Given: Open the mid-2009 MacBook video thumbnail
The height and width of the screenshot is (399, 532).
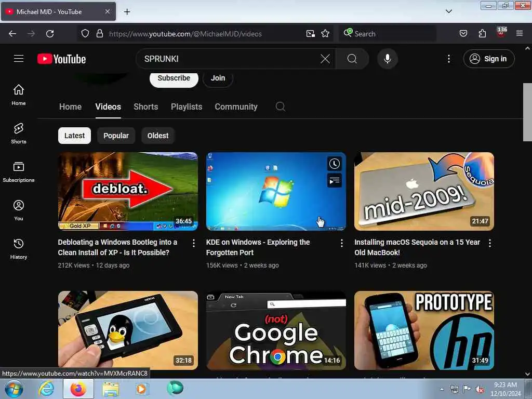Looking at the screenshot, I should click(x=424, y=191).
